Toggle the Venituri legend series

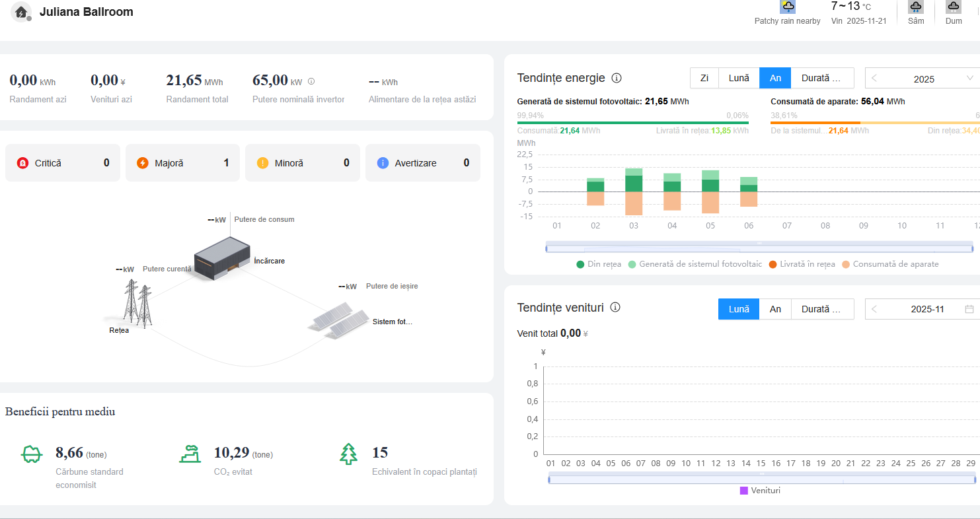click(760, 491)
